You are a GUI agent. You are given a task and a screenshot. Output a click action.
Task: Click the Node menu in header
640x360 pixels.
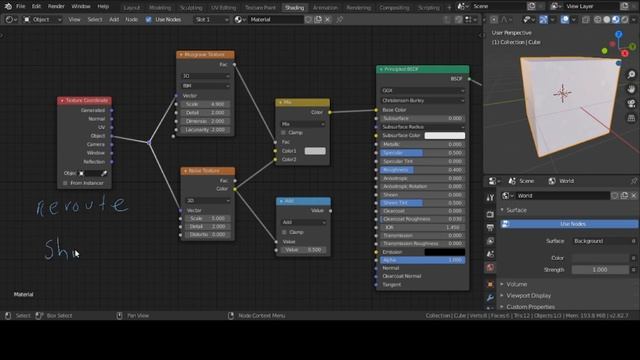[x=131, y=20]
